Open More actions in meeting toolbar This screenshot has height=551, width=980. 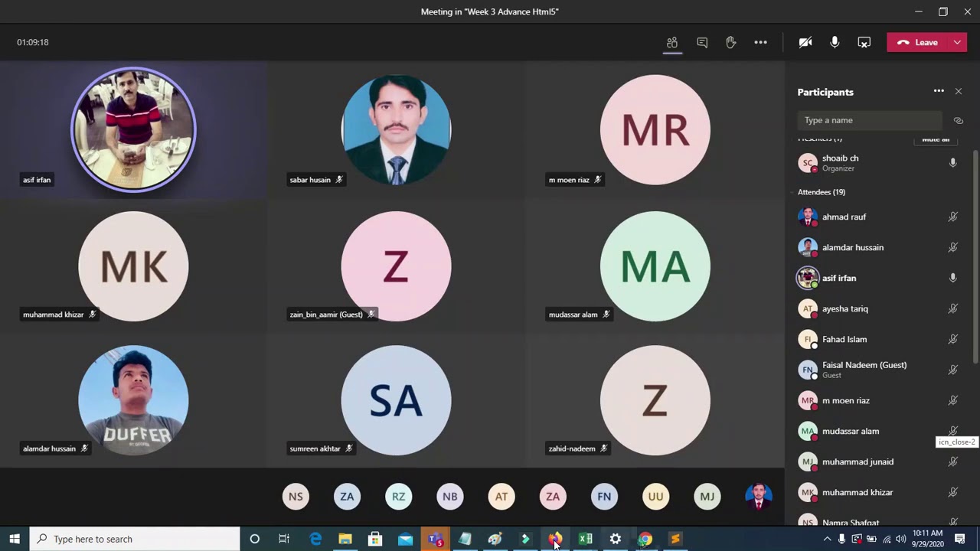[760, 42]
